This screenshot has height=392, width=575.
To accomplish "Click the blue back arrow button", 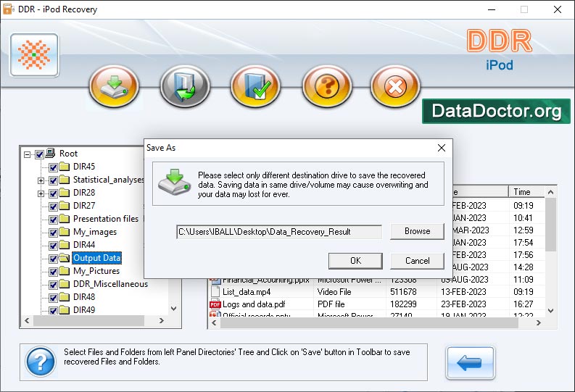I will pos(470,363).
